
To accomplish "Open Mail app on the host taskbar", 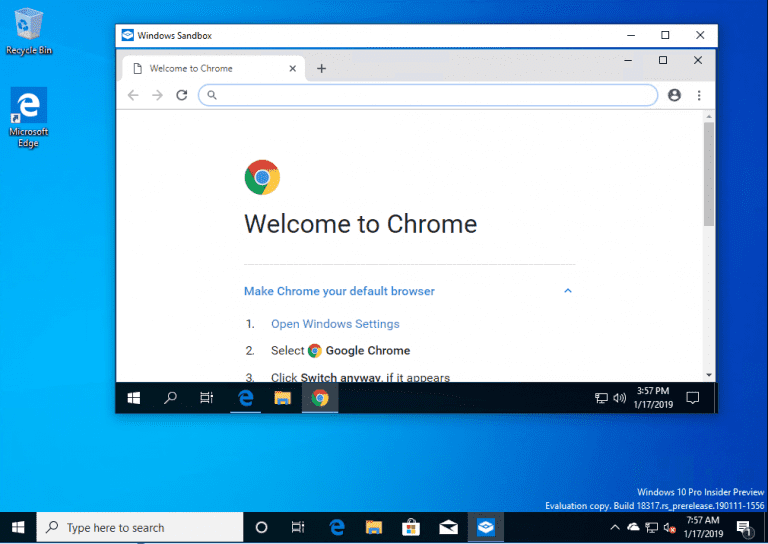I will (x=448, y=527).
